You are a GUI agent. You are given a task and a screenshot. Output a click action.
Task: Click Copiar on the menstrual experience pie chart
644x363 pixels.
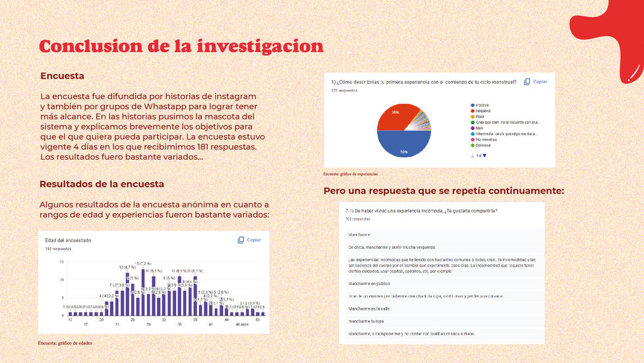tap(535, 82)
